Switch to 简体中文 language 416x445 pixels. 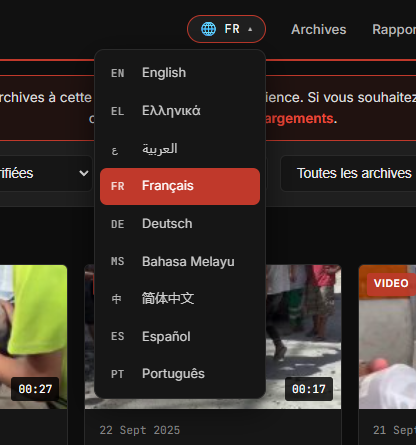(180, 299)
